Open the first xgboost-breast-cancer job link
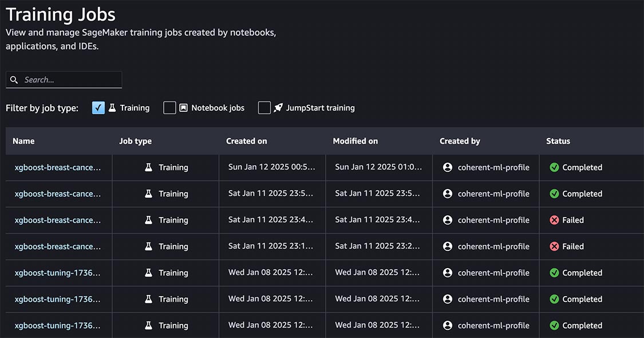Screen dimensions: 644x338 click(x=57, y=167)
